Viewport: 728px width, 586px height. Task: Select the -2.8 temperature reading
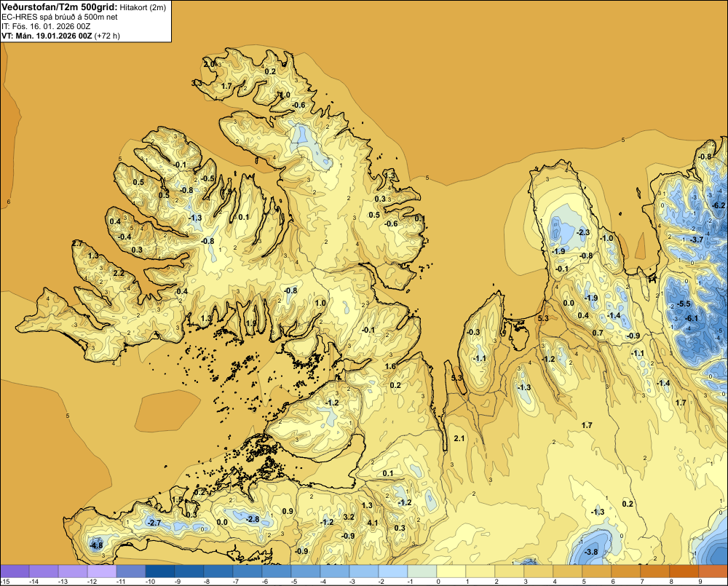tap(252, 519)
